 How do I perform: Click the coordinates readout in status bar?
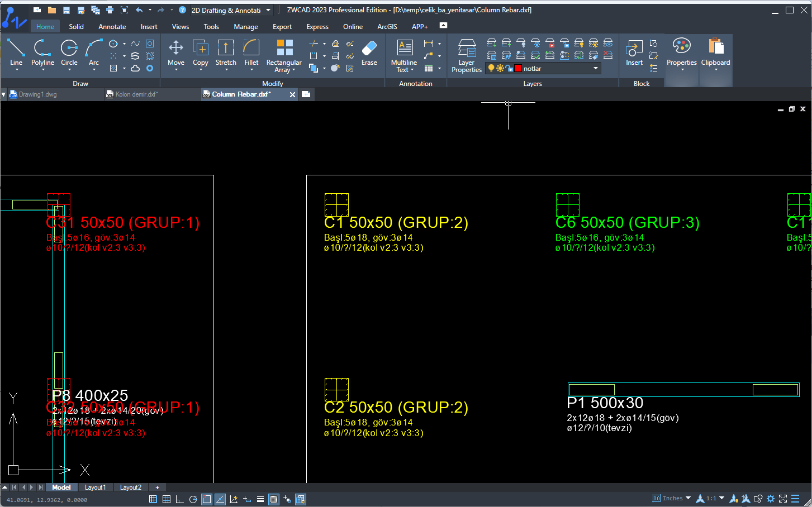[x=47, y=500]
